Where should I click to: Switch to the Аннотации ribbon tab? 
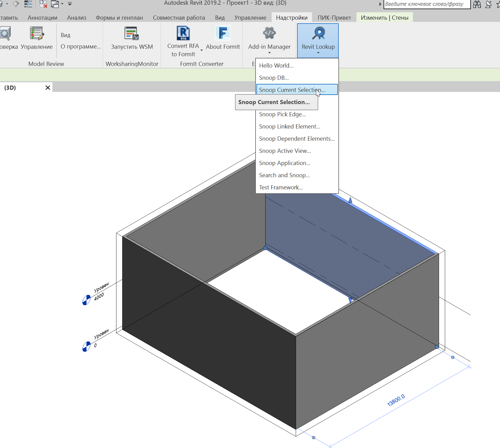point(42,18)
